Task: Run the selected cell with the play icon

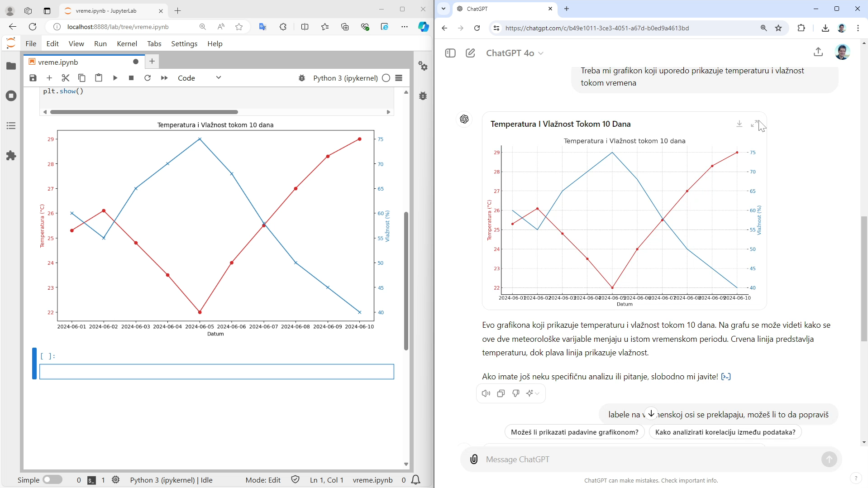Action: pyautogui.click(x=115, y=78)
